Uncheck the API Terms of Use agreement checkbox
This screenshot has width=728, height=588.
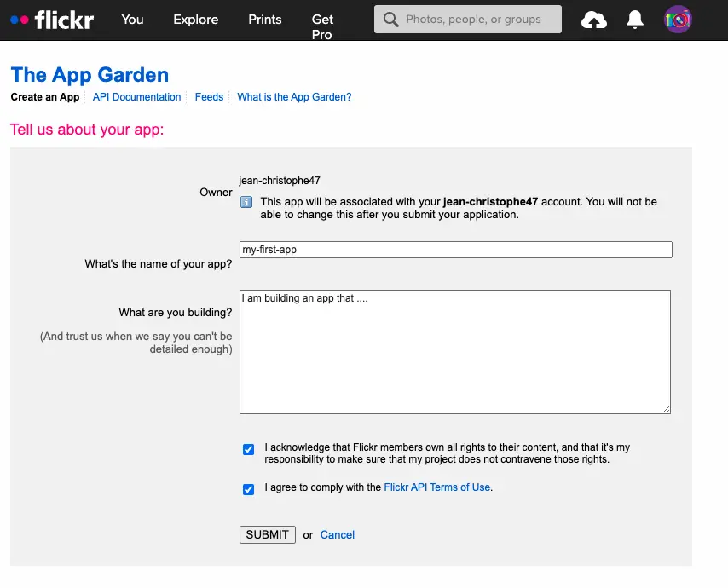(248, 489)
